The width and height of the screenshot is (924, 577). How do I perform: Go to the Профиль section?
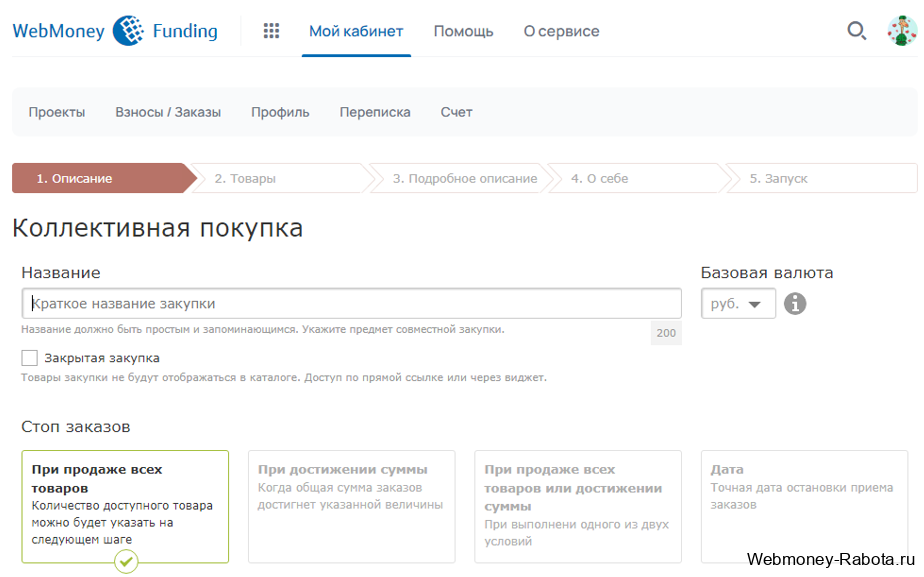point(280,112)
